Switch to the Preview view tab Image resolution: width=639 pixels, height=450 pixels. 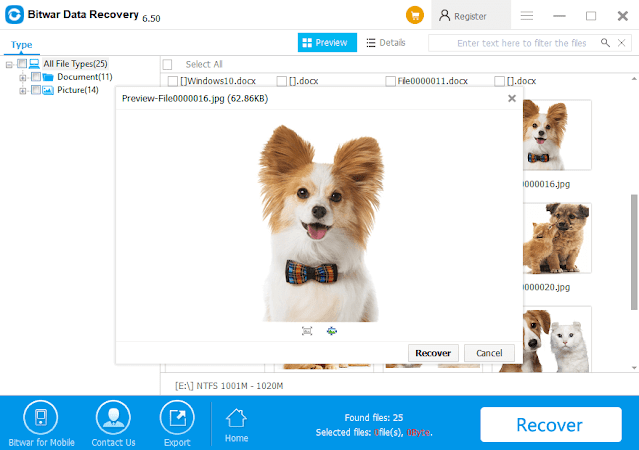327,43
